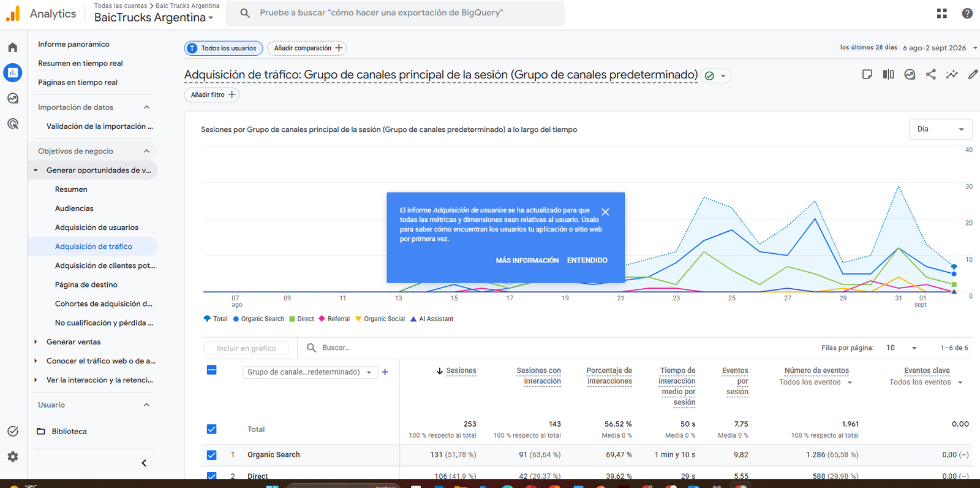Open the Home icon in left rail

tap(13, 47)
